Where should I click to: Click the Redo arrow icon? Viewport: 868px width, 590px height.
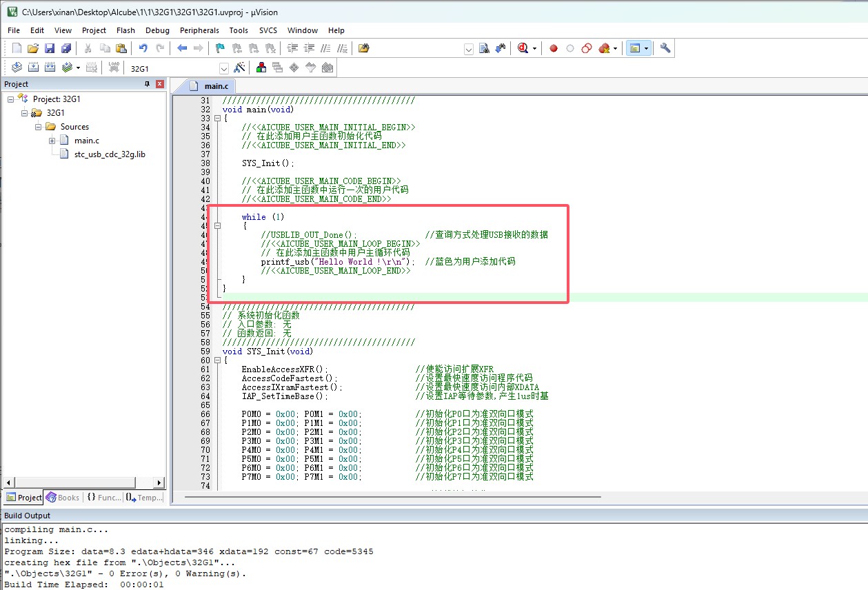160,48
